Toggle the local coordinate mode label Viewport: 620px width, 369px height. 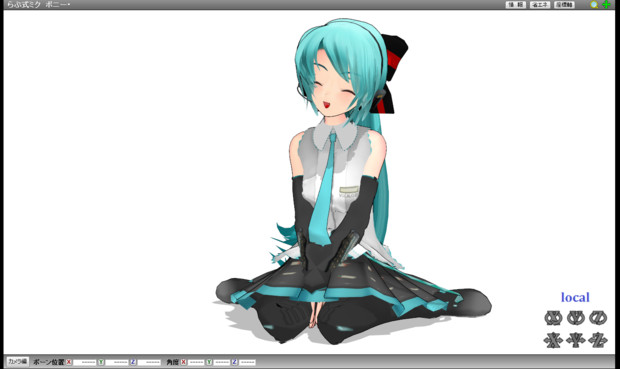tap(575, 297)
